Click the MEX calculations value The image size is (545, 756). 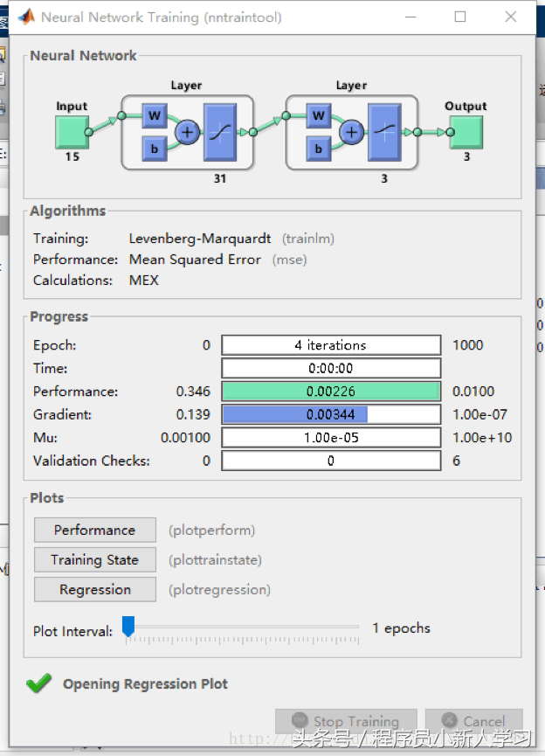(144, 281)
